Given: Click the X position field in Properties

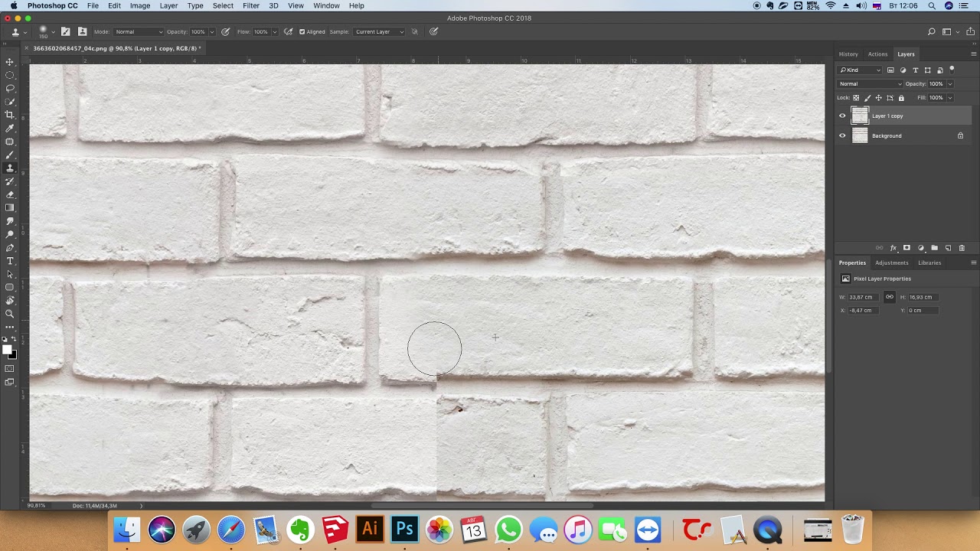Looking at the screenshot, I should pyautogui.click(x=865, y=310).
